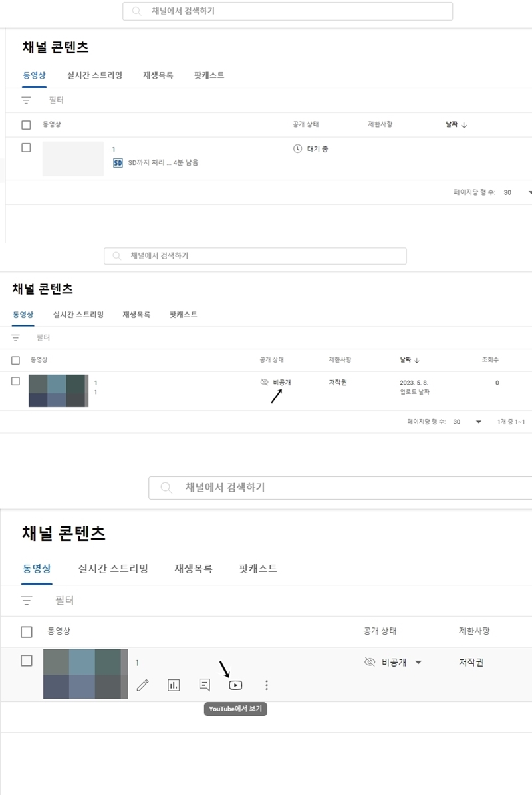Check the select-all checkbox in the middle screenshot header

pyautogui.click(x=16, y=360)
